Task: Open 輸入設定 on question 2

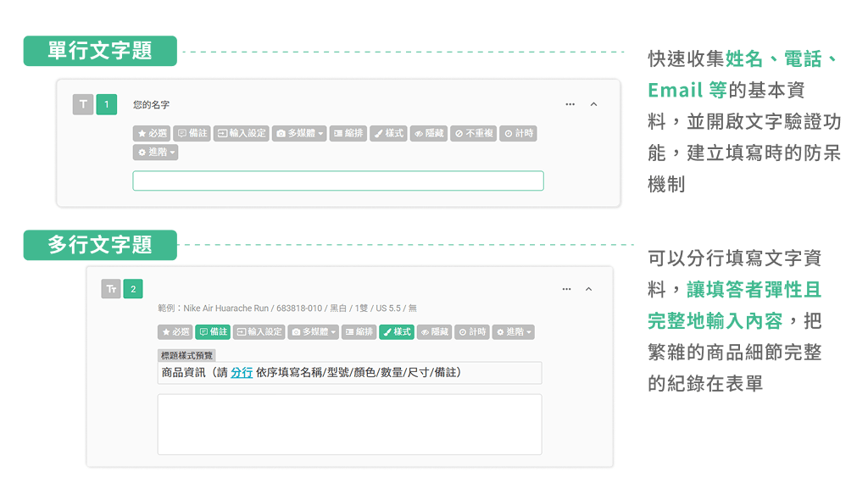Action: [x=259, y=332]
